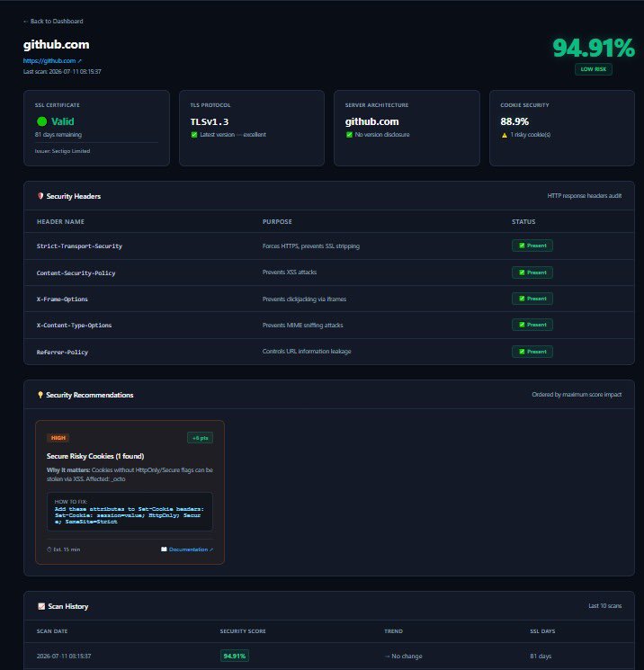The width and height of the screenshot is (644, 670).
Task: Click the Prevents XSS attacks text
Action: point(290,272)
